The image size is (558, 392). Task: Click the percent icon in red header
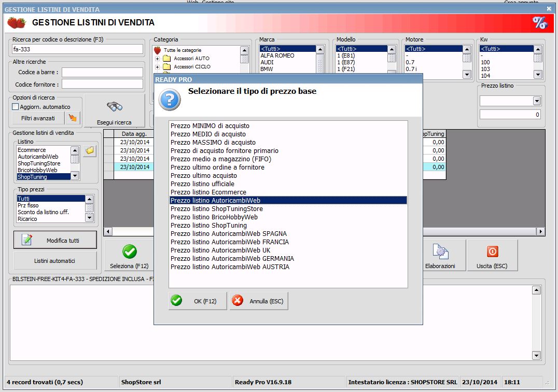[540, 23]
